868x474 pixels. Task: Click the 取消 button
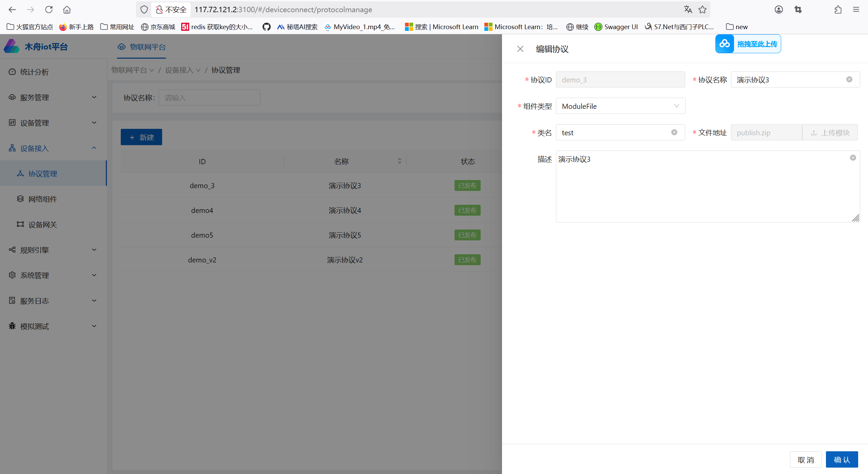[x=806, y=460]
